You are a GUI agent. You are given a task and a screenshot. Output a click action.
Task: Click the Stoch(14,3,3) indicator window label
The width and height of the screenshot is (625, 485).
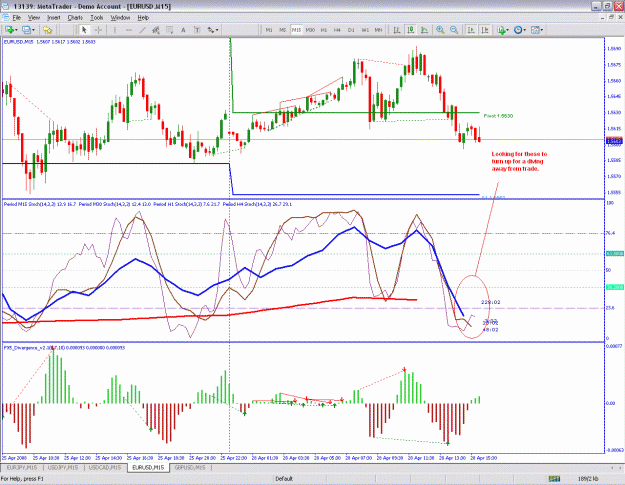[147, 204]
